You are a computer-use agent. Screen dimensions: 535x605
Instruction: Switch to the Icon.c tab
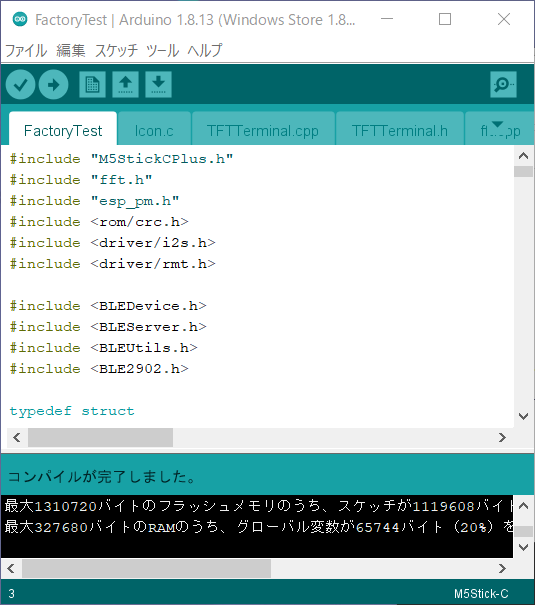(154, 130)
